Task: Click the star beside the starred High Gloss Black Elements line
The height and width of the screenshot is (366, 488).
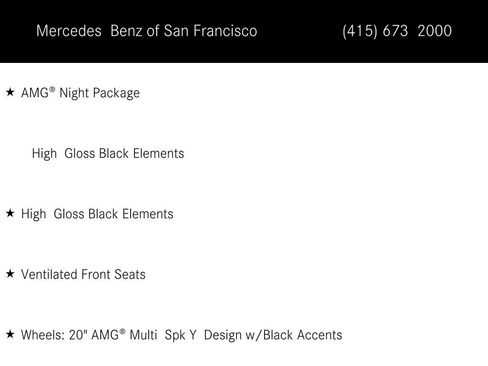Action: (10, 213)
